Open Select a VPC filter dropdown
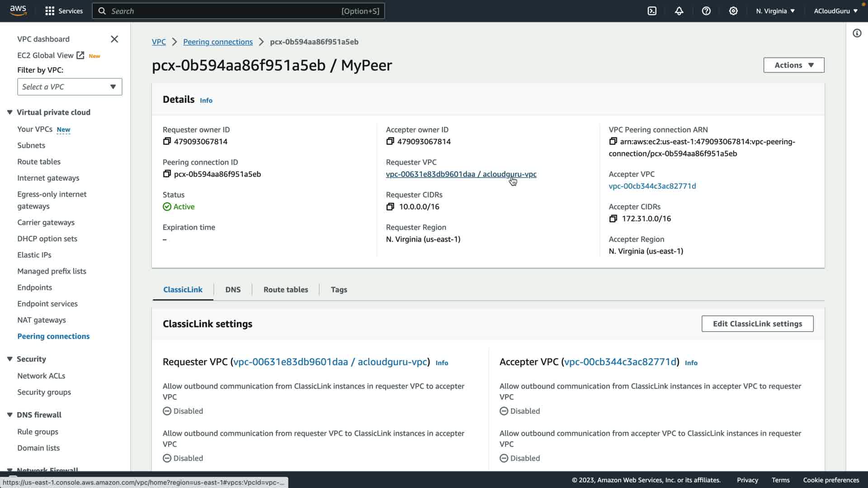 click(x=70, y=87)
